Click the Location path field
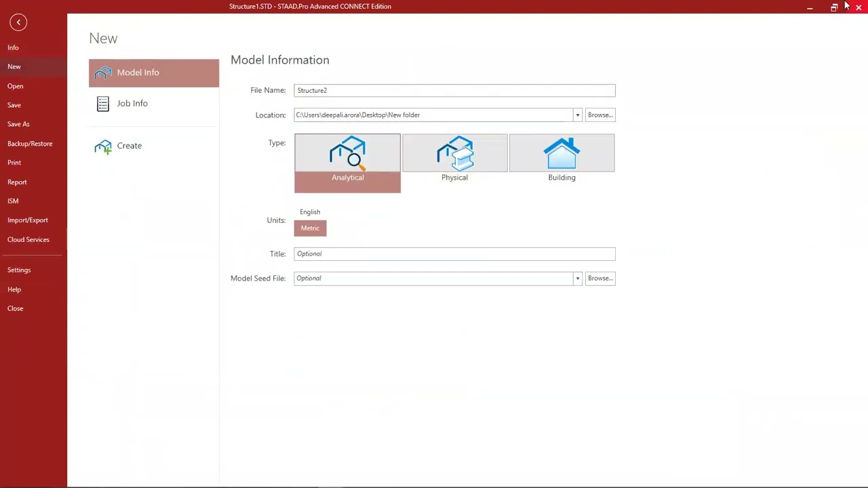 click(433, 115)
